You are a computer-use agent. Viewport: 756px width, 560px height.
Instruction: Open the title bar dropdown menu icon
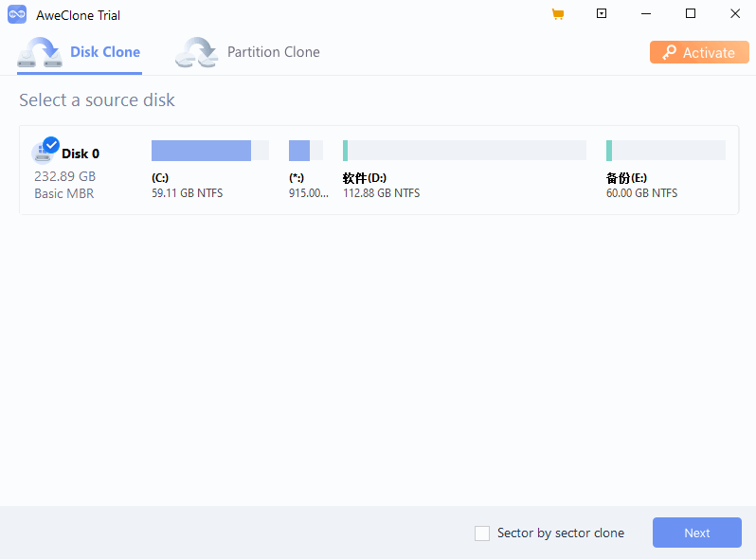[x=602, y=13]
